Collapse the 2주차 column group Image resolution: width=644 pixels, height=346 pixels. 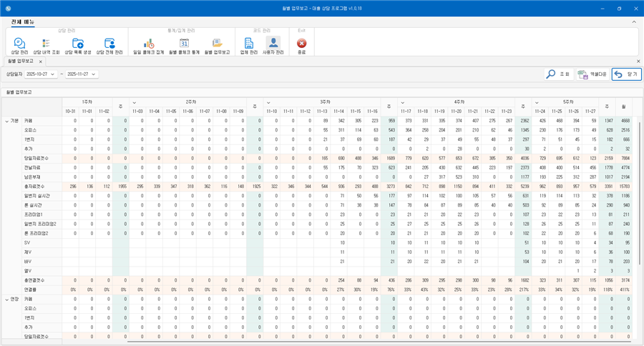135,103
